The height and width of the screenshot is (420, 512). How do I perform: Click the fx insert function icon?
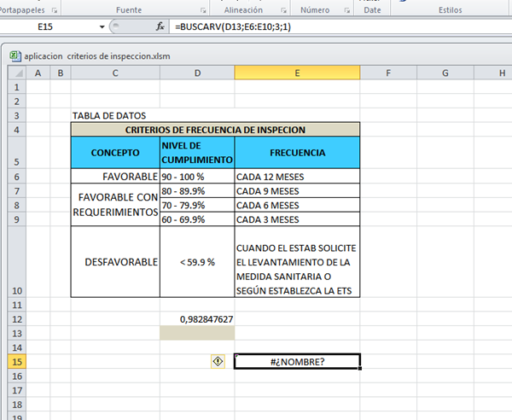160,27
